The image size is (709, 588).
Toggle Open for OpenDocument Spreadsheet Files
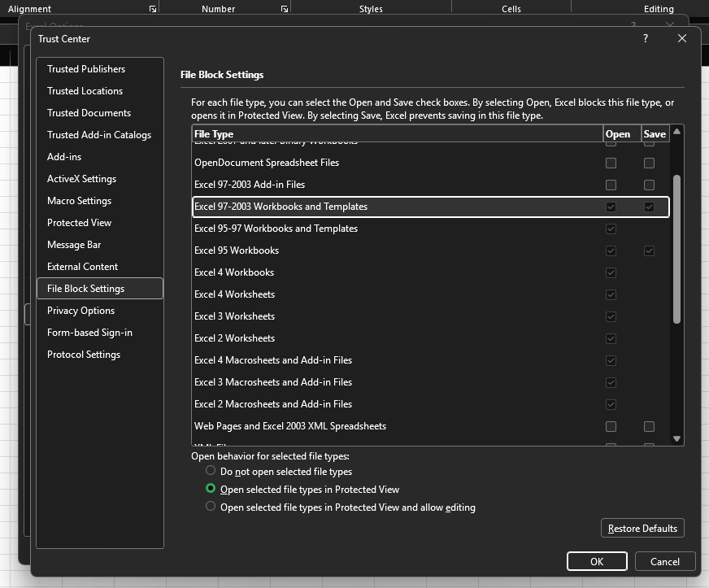coord(611,163)
